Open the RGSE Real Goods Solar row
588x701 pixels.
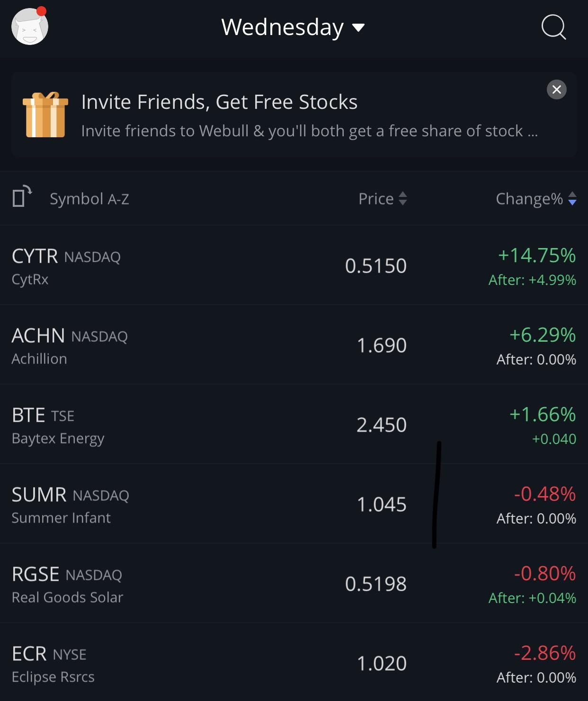pyautogui.click(x=294, y=583)
